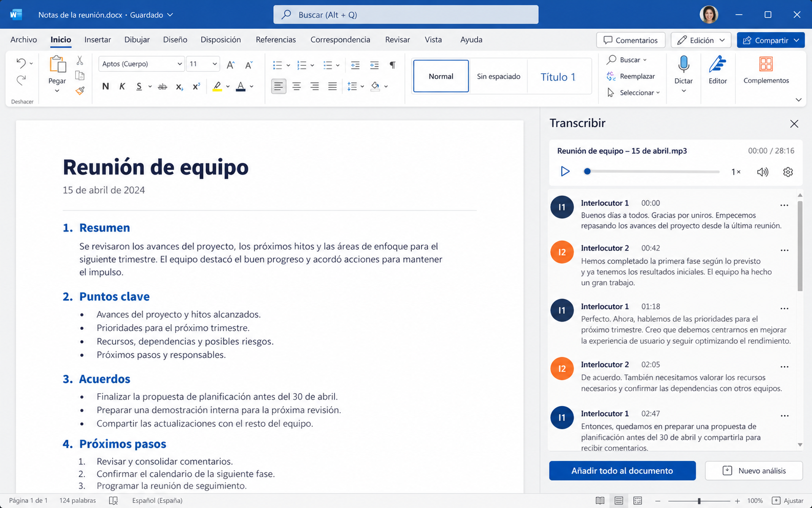
Task: Center align the paragraph
Action: [296, 87]
